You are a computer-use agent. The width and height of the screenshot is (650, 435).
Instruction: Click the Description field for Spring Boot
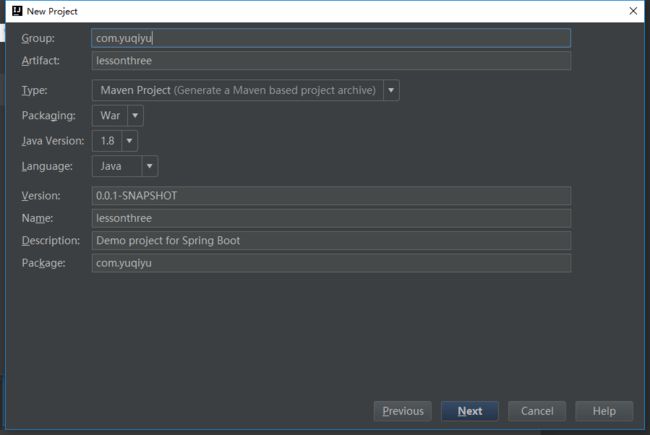coord(331,241)
